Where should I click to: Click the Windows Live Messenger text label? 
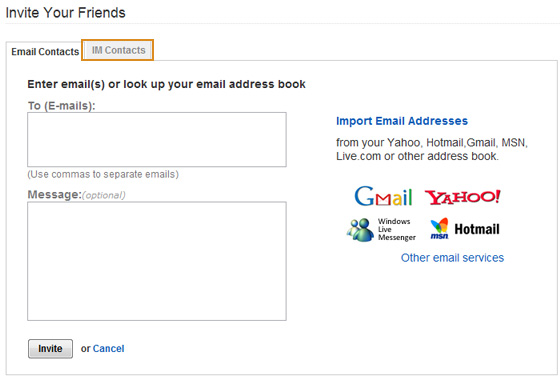pyautogui.click(x=396, y=229)
